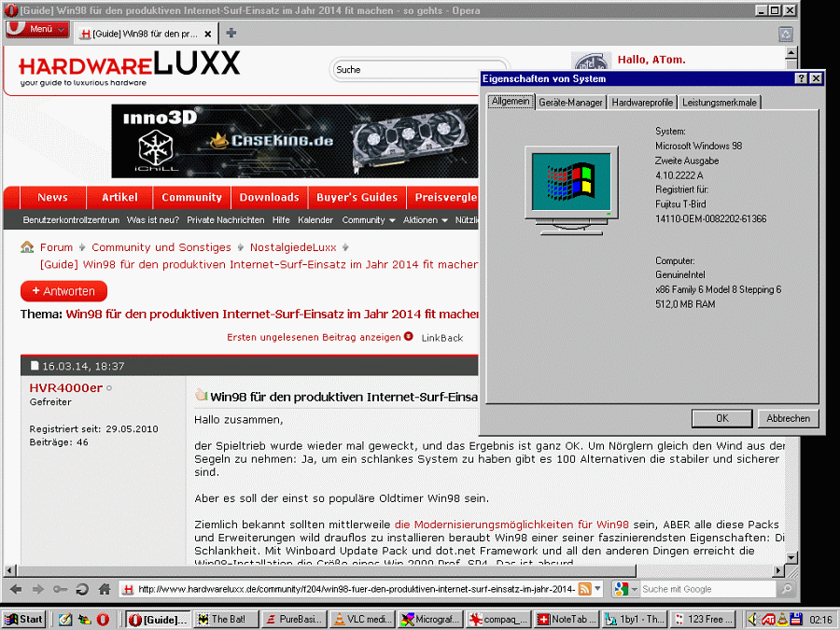Open the LinkBack menu

click(442, 338)
